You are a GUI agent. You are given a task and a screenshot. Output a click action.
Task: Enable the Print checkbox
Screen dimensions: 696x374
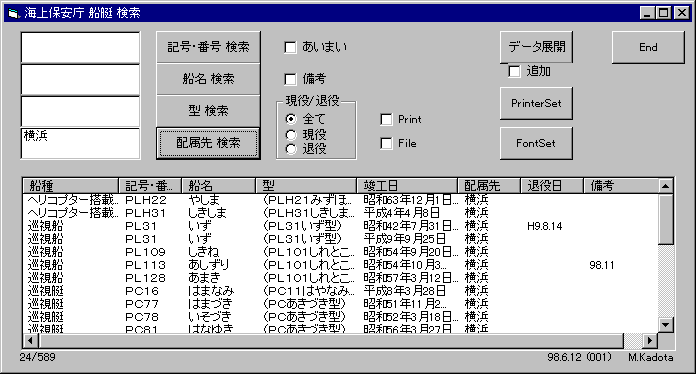click(387, 120)
